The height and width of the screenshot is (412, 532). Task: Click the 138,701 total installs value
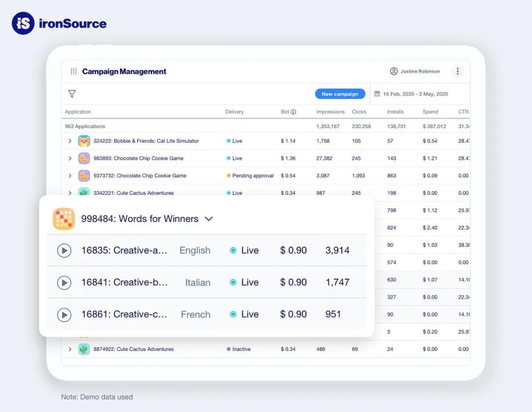(x=396, y=126)
